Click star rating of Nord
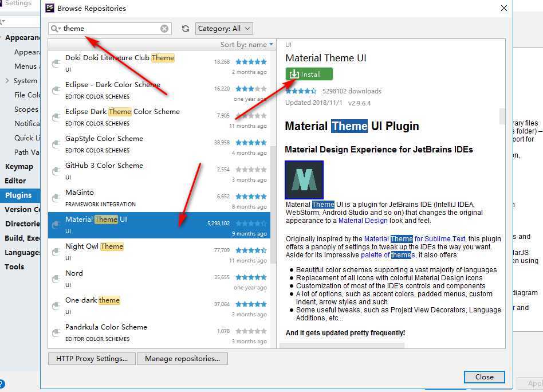This screenshot has height=392, width=543. (251, 277)
